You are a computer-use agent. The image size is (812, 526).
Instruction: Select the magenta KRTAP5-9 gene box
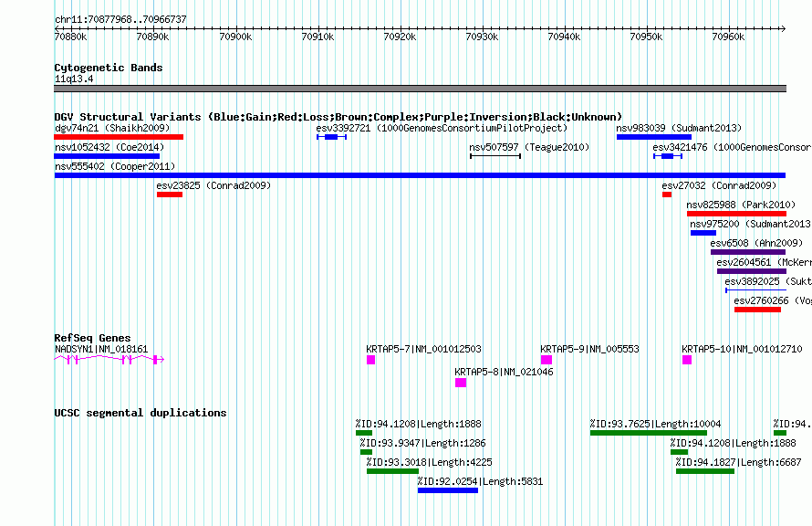tap(547, 360)
